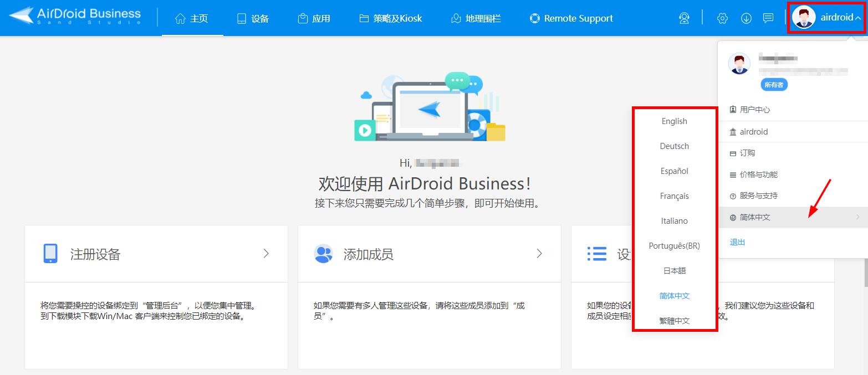Click the AirDroid Business logo
The image size is (868, 375).
75,16
